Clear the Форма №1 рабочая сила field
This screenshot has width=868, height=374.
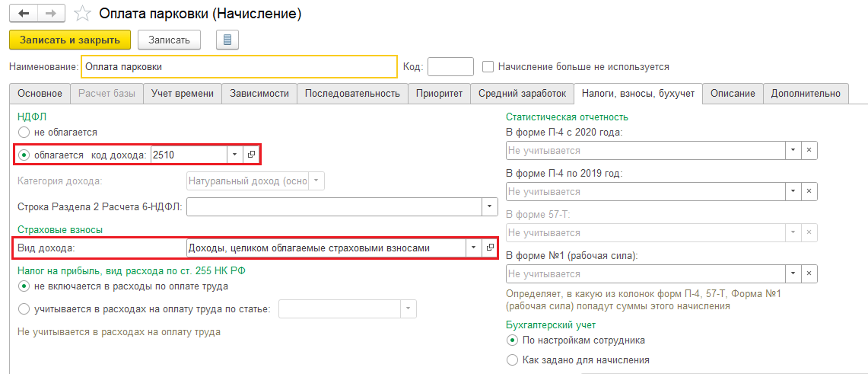tap(809, 273)
